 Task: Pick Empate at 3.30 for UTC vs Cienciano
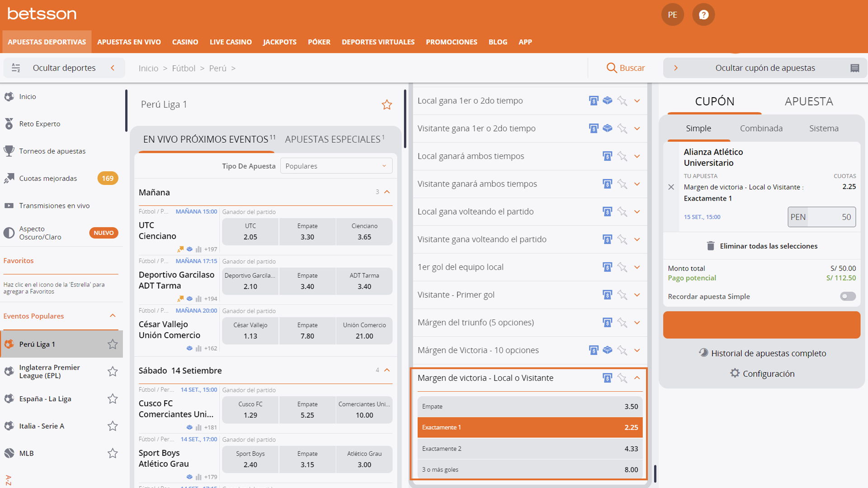(x=307, y=231)
